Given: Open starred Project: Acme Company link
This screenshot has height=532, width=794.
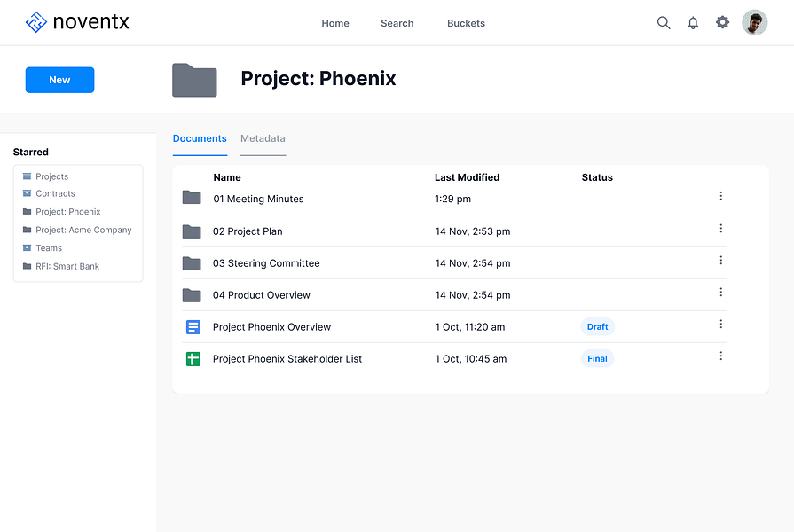Looking at the screenshot, I should [83, 230].
